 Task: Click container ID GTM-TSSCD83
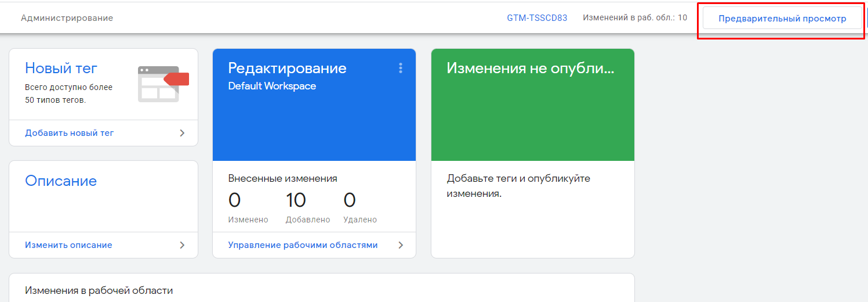[537, 18]
